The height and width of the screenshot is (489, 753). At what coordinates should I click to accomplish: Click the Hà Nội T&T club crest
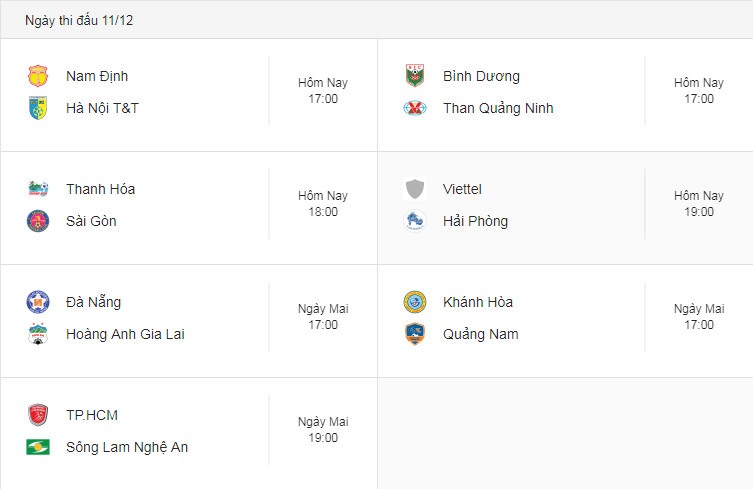tap(38, 108)
